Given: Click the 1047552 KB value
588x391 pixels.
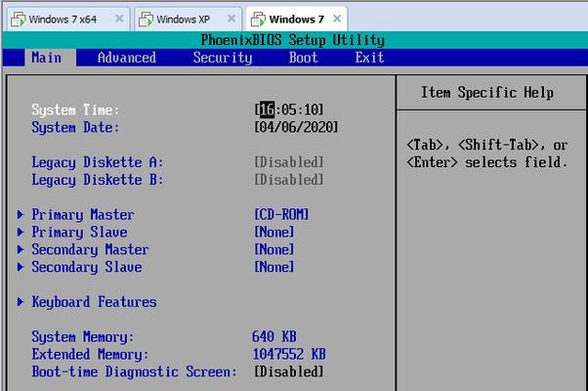Looking at the screenshot, I should [x=289, y=354].
